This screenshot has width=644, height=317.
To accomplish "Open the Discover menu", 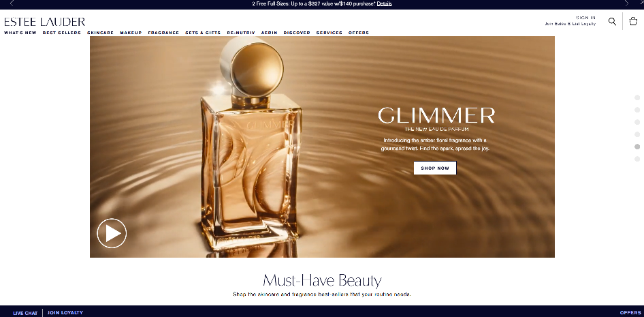I will (297, 33).
